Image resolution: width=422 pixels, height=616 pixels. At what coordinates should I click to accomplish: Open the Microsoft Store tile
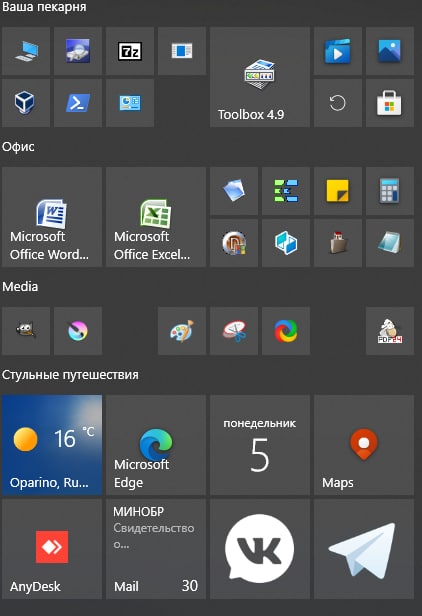click(x=390, y=103)
